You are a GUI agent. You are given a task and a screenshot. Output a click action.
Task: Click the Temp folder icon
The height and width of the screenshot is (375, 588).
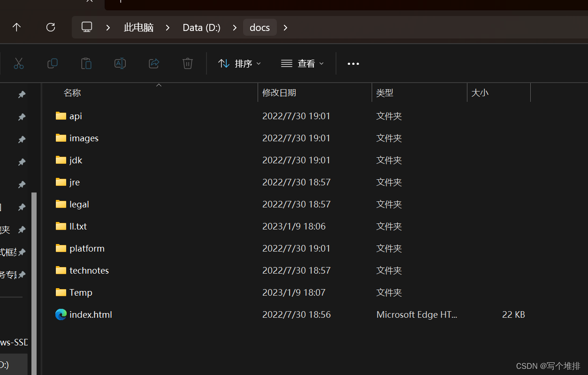61,292
